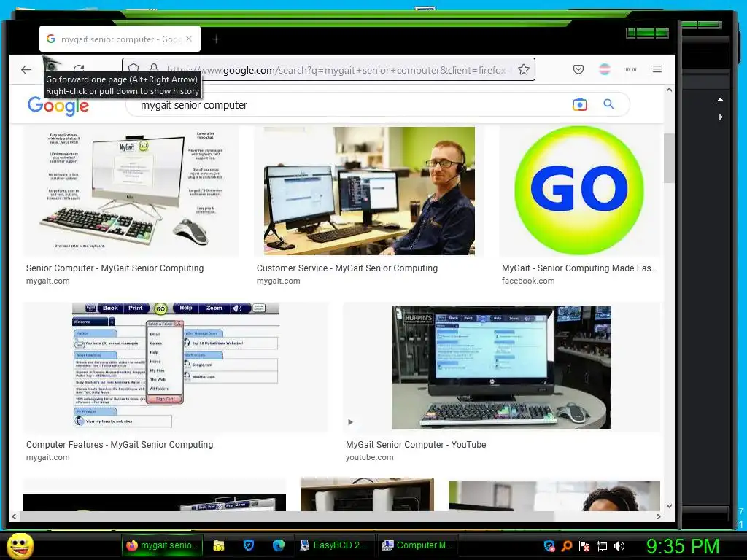Open 'MyGait - Senior Computing Made Eas...' link
747x560 pixels.
(578, 268)
